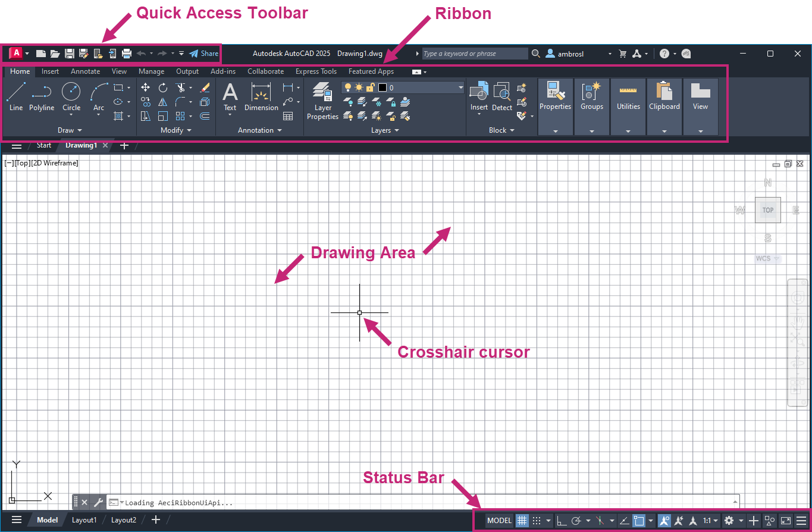Toggle annotation visibility in the status bar
The image size is (812, 532).
[664, 521]
